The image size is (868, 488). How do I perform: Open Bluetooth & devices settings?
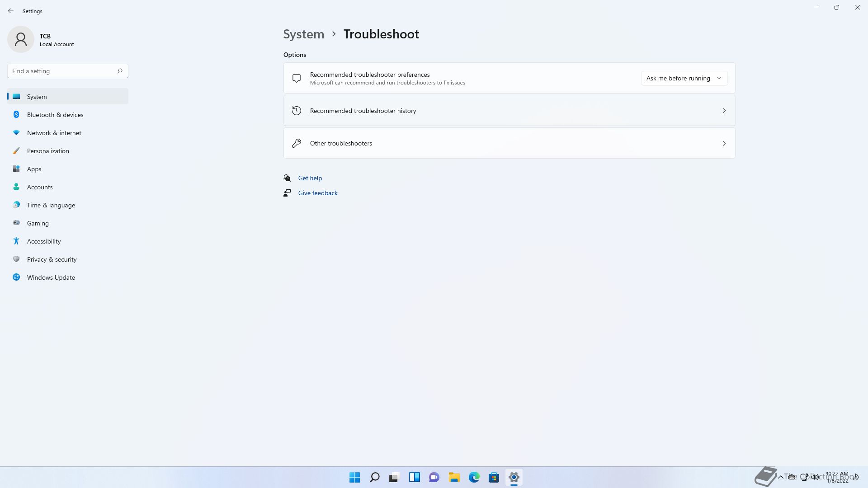pyautogui.click(x=68, y=115)
